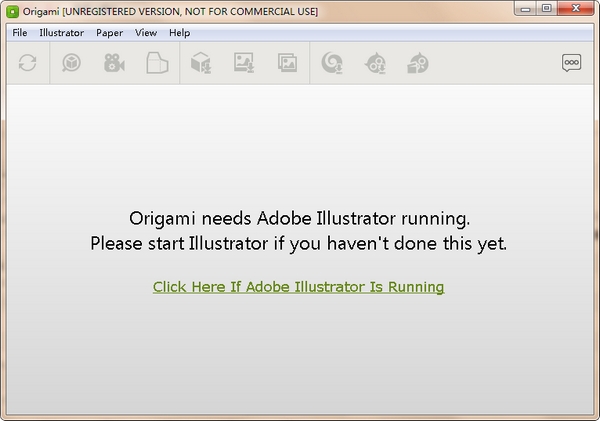Viewport: 600px width, 421px height.
Task: Click the export 3D box icon
Action: tap(201, 63)
